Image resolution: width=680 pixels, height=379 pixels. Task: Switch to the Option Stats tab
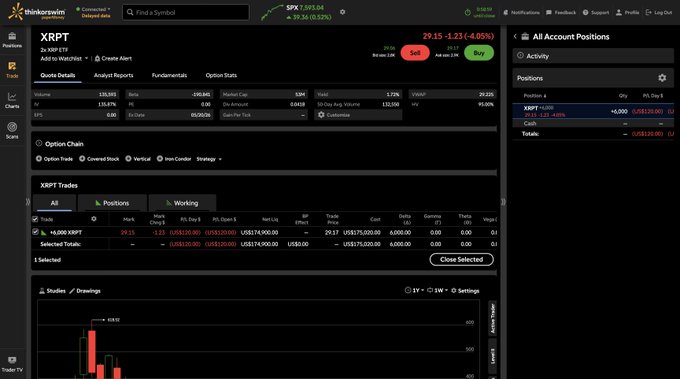221,75
